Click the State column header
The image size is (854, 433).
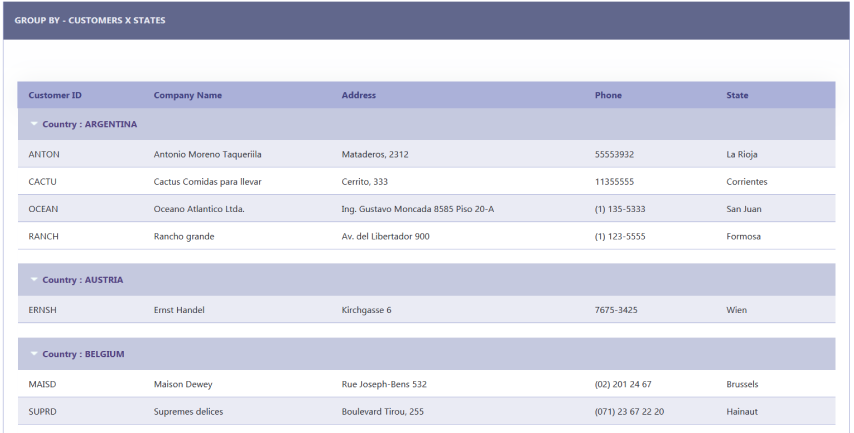click(x=737, y=96)
